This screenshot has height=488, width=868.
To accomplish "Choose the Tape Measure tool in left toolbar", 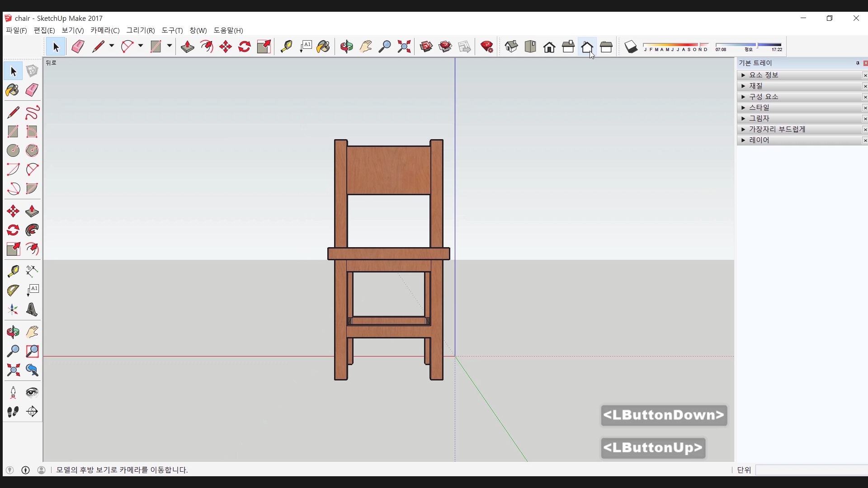I will point(13,271).
